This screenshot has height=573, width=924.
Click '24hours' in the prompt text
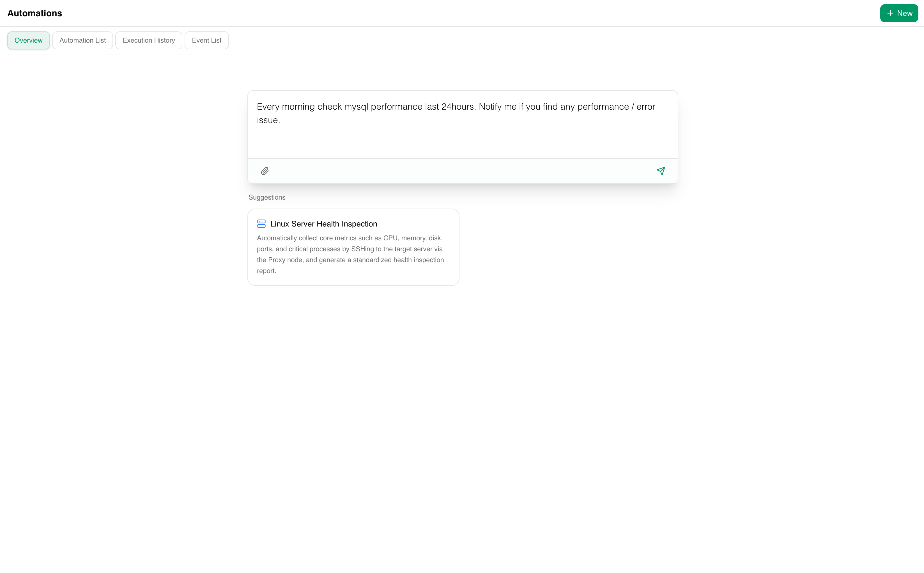[x=458, y=107]
